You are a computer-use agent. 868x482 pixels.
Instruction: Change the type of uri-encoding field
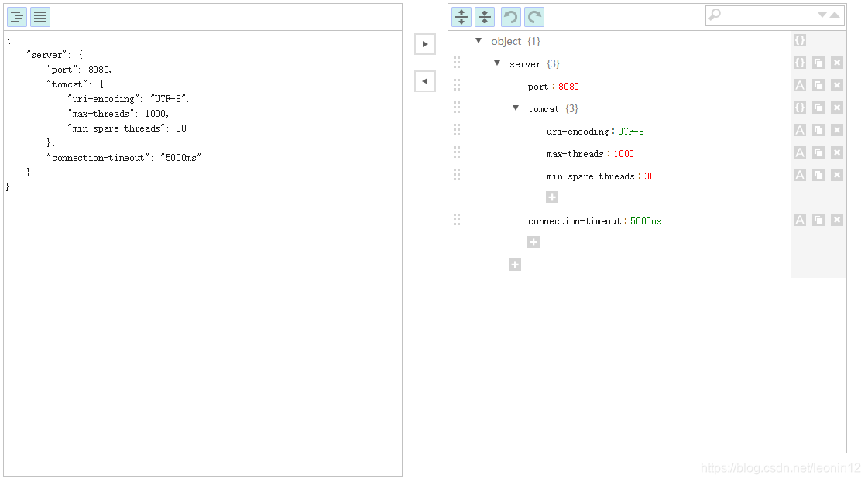(800, 130)
